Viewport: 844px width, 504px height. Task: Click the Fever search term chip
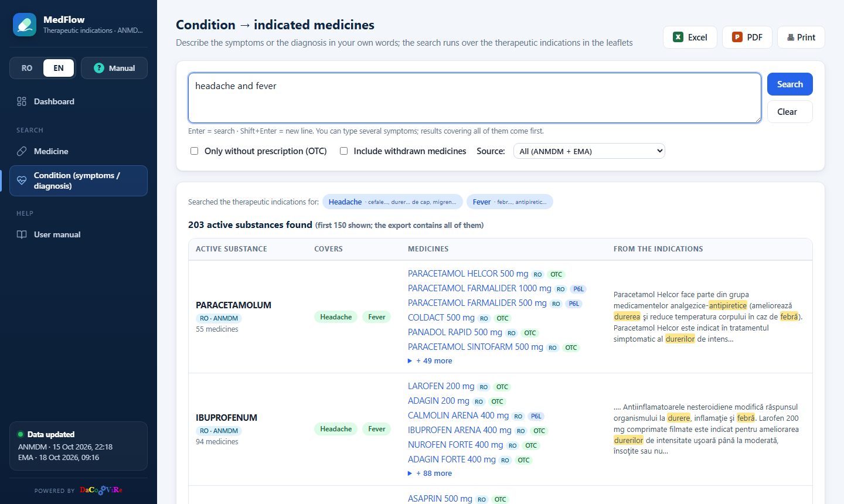[x=510, y=202]
